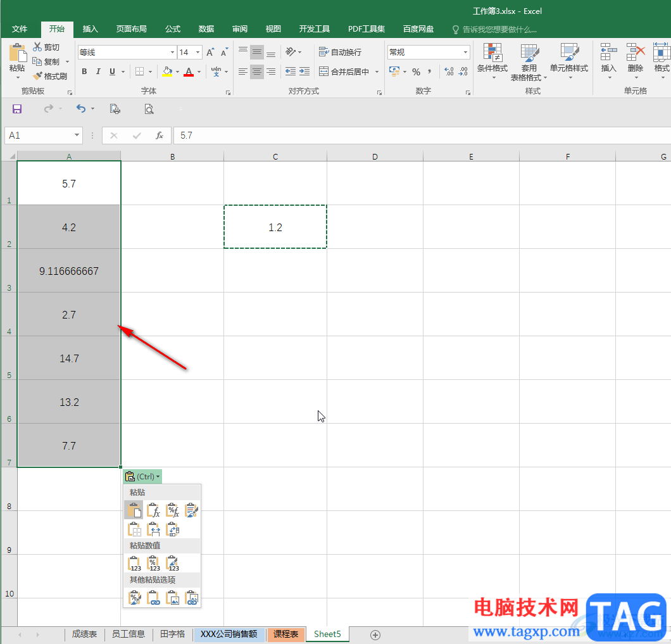Select Paste Formulas and Number Formatting option
Screen dimensions: 671x644
tap(172, 510)
